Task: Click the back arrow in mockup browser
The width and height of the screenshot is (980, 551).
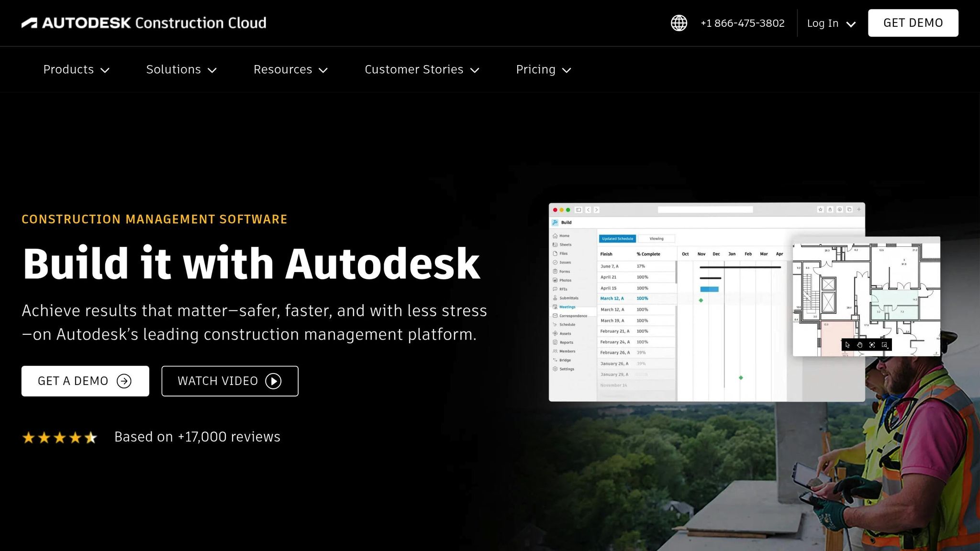Action: (588, 209)
